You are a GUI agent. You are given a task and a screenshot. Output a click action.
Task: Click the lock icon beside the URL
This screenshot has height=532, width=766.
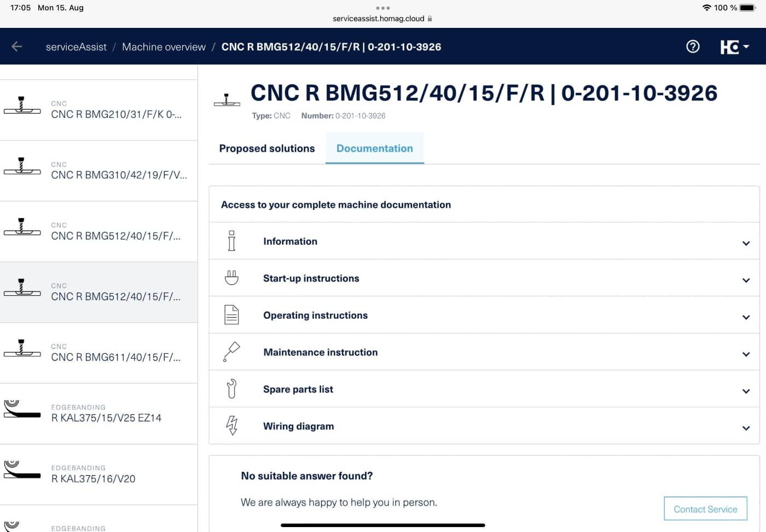tap(430, 19)
